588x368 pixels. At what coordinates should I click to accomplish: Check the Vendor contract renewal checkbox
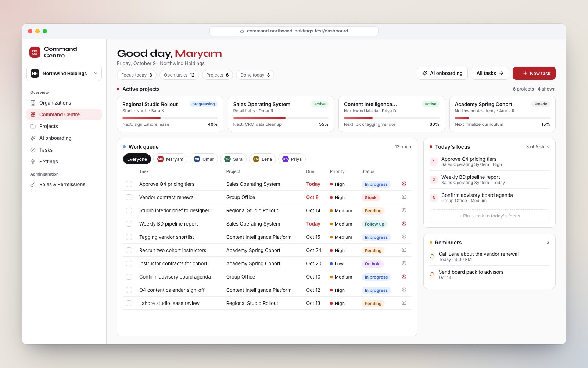coord(129,197)
